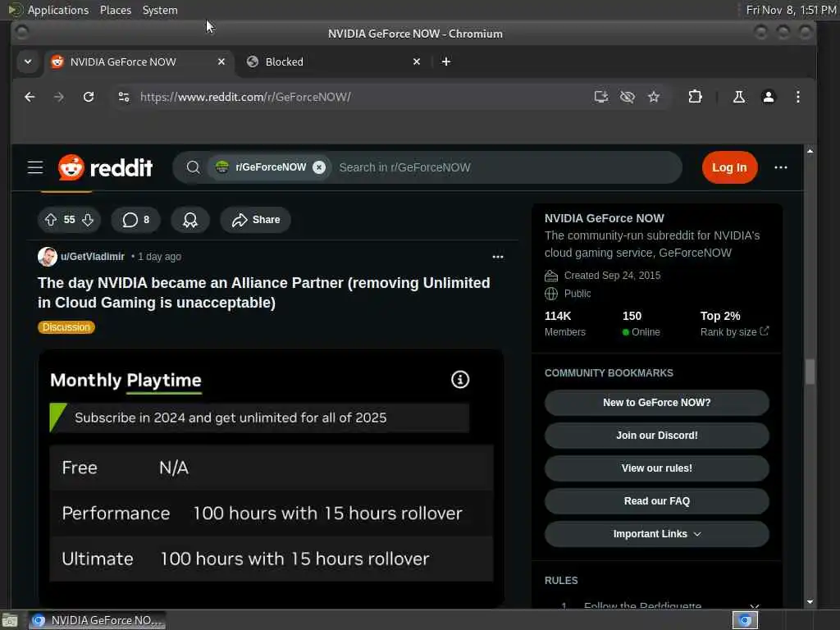The image size is (840, 630).
Task: Switch to the Blocked tab
Action: coord(332,62)
